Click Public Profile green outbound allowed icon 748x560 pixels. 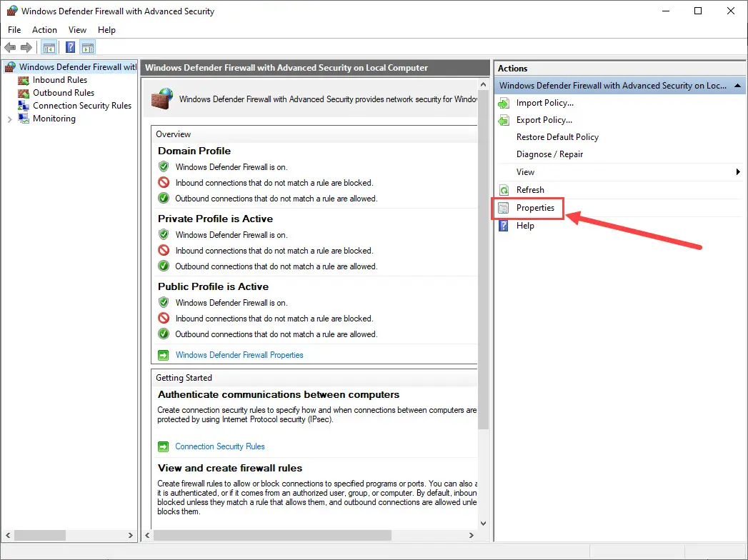(164, 334)
